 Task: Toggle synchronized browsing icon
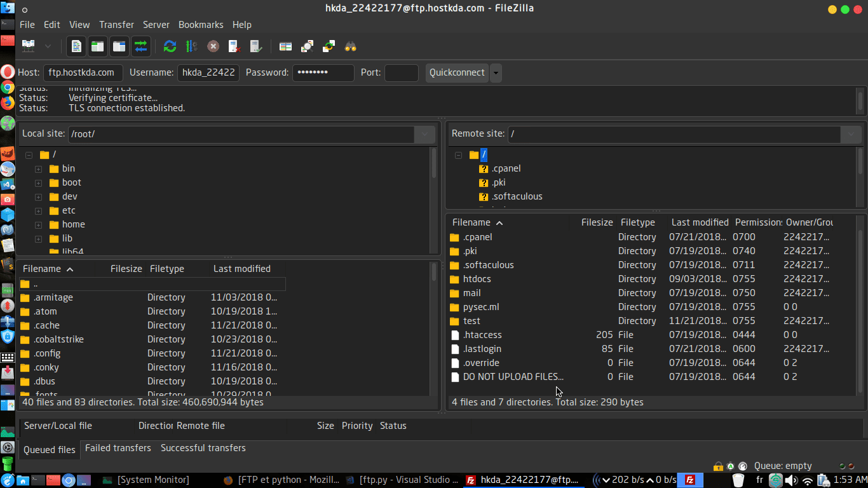[329, 46]
